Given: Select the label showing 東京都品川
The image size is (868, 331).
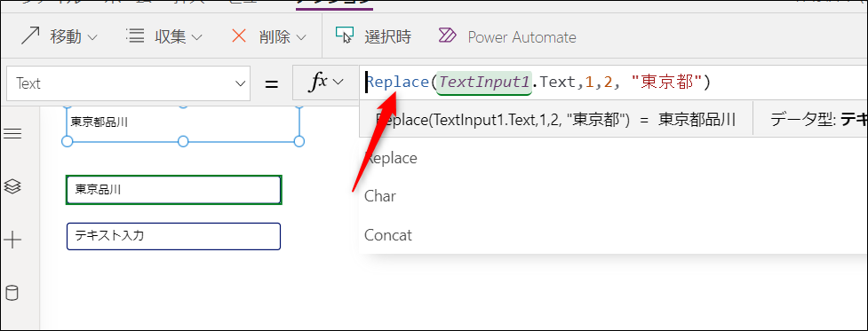Looking at the screenshot, I should [x=183, y=122].
